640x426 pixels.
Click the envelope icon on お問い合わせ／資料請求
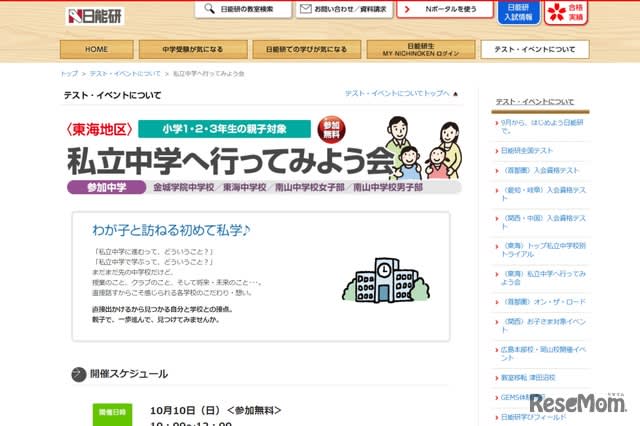[x=305, y=9]
